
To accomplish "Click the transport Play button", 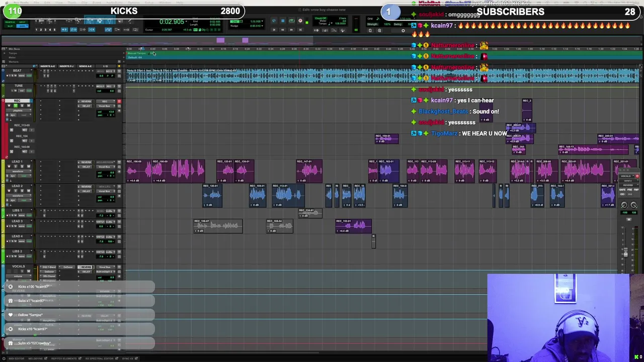I will click(291, 21).
